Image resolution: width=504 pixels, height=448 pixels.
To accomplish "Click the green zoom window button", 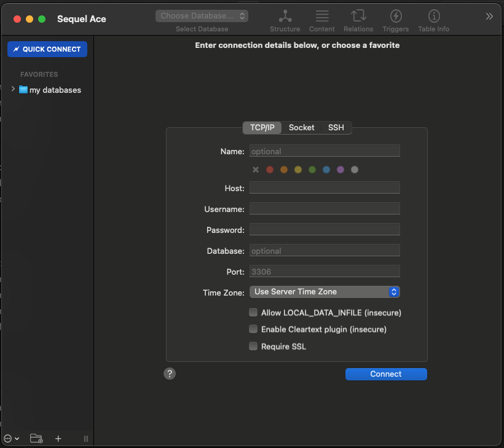I will [42, 19].
